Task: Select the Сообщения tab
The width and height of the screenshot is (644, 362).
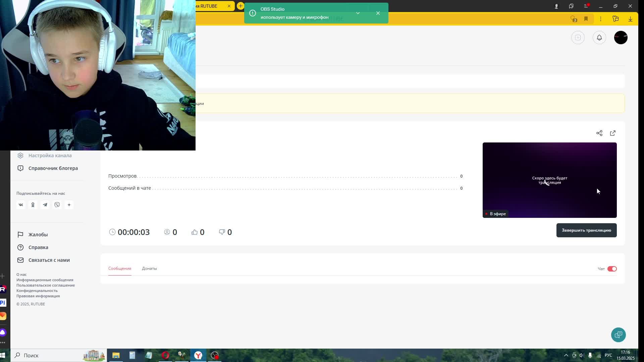Action: click(x=120, y=268)
